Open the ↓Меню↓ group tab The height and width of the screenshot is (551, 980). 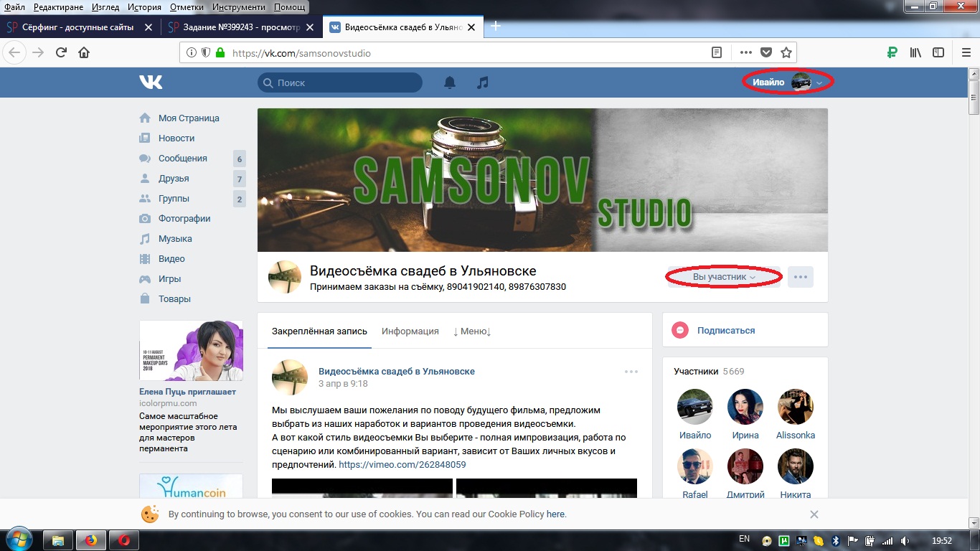[472, 331]
